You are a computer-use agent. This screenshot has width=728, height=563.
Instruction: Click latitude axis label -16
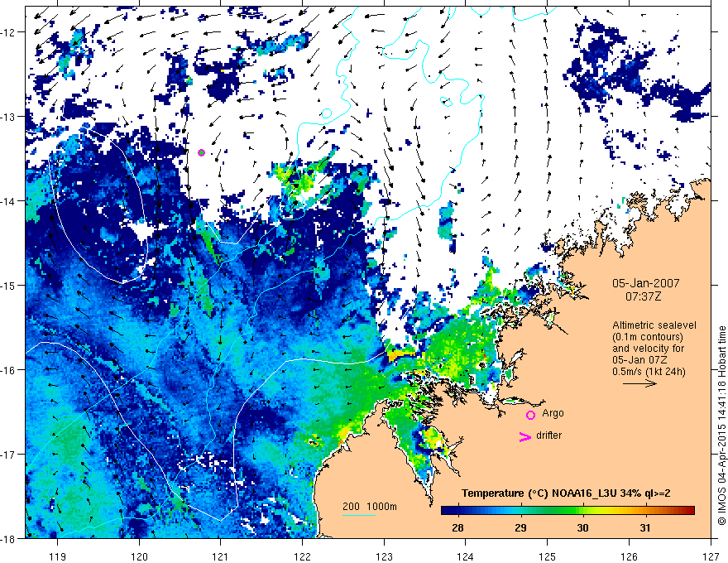point(9,370)
